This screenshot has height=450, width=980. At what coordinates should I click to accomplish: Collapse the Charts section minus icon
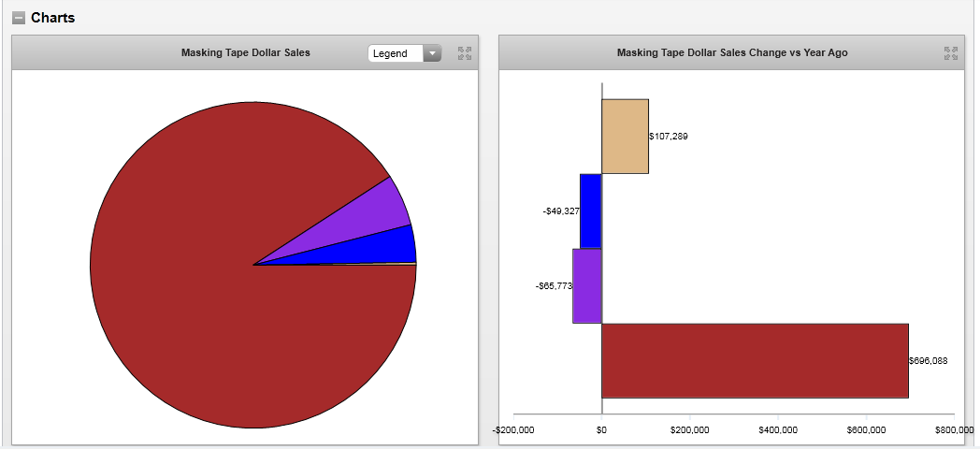19,18
